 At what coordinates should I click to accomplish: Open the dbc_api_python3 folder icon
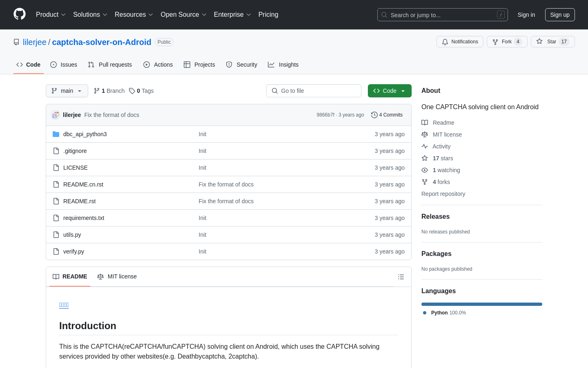click(x=56, y=134)
